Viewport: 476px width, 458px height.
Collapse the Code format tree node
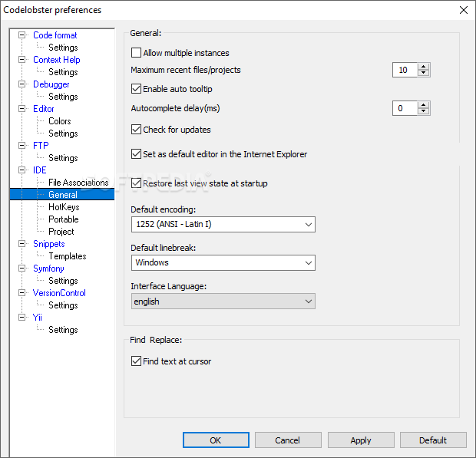click(21, 35)
